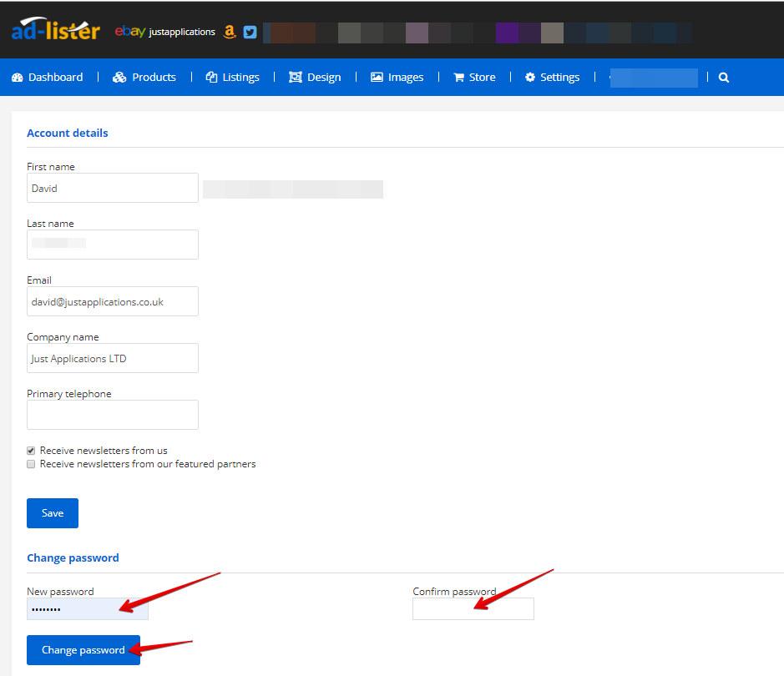Click the ad-lister logo
Image resolution: width=784 pixels, height=676 pixels.
point(55,30)
